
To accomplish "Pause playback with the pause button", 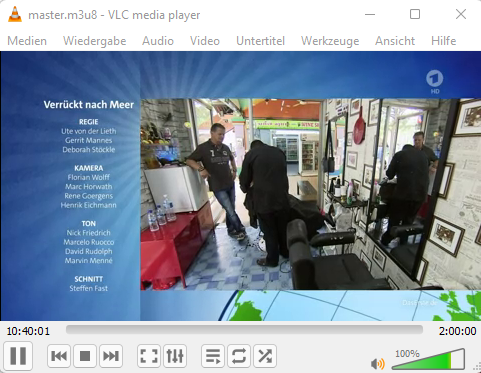I will pos(18,355).
